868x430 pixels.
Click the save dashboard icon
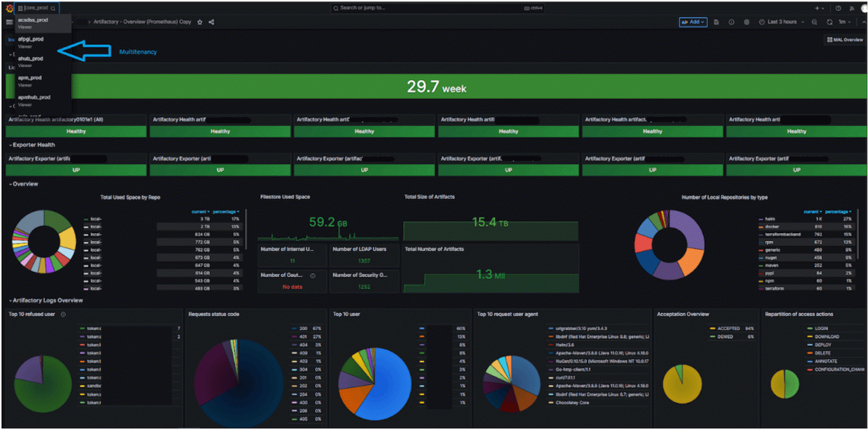pos(716,22)
